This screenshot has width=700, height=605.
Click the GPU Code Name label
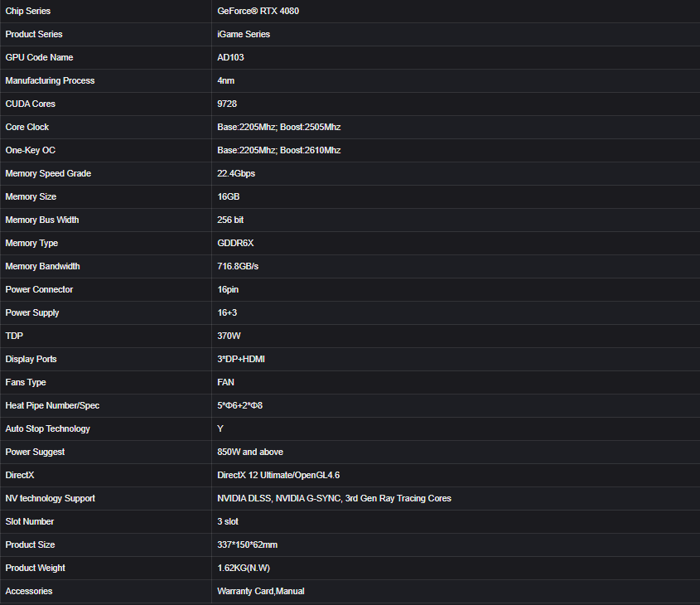(x=39, y=58)
